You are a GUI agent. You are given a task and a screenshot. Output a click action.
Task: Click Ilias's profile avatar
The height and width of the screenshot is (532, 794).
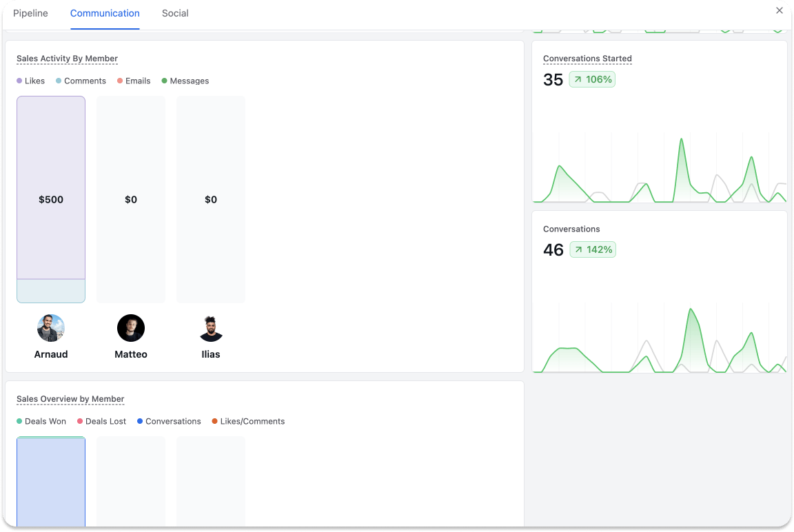[211, 328]
